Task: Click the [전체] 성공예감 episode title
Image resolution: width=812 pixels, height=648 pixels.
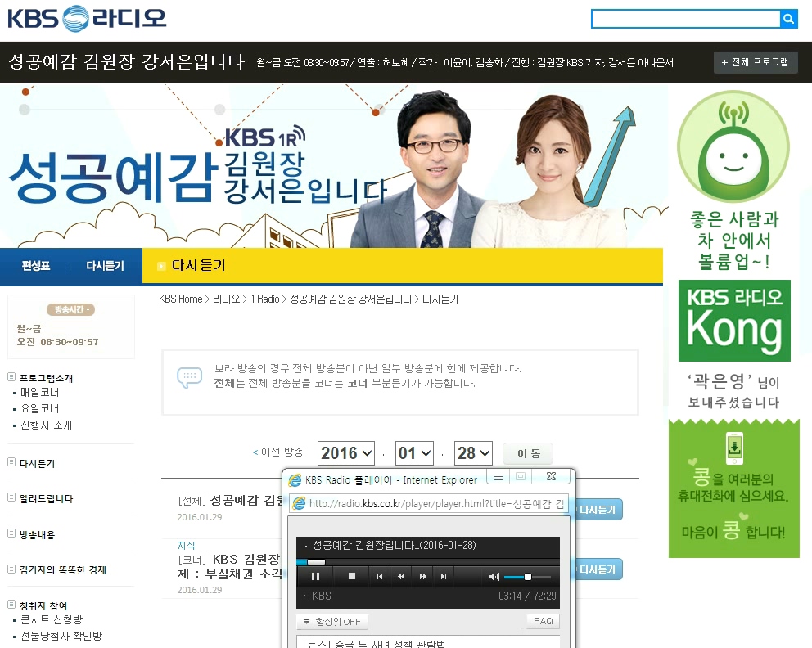Action: [x=231, y=500]
